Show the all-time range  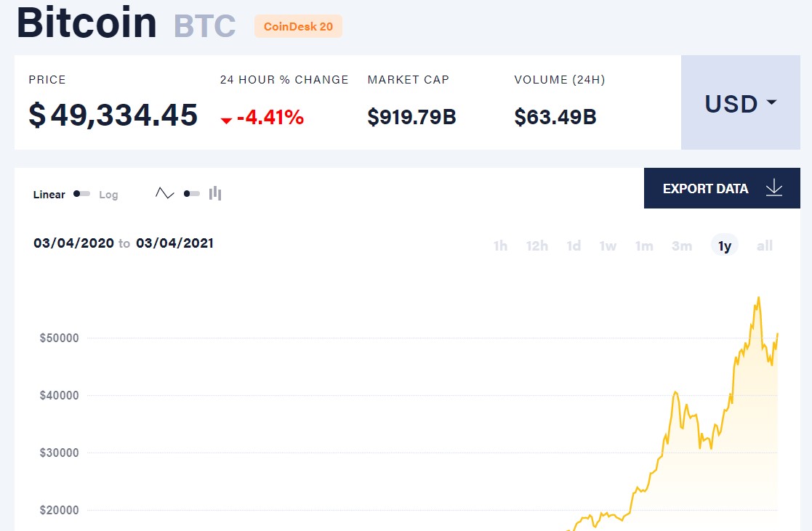tap(764, 246)
